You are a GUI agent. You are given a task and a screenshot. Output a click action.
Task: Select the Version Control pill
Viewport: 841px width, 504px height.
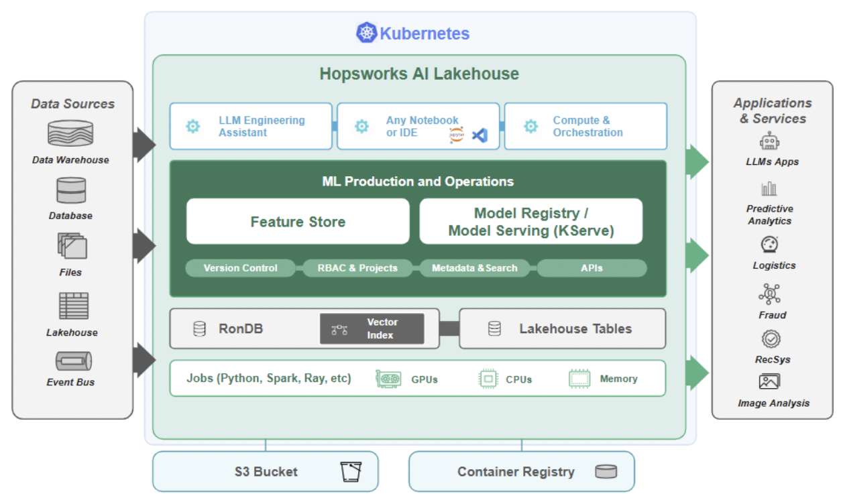pos(240,268)
